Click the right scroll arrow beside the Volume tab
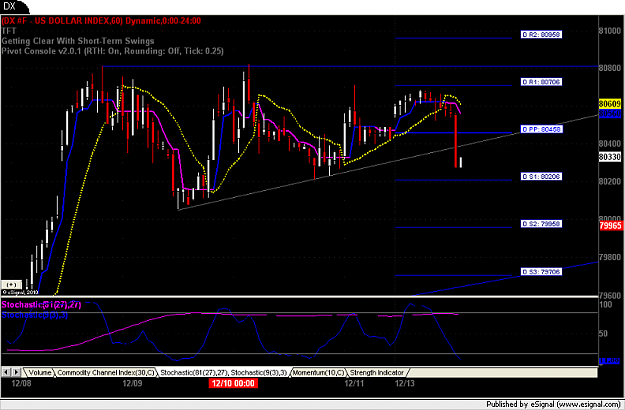 [16, 372]
